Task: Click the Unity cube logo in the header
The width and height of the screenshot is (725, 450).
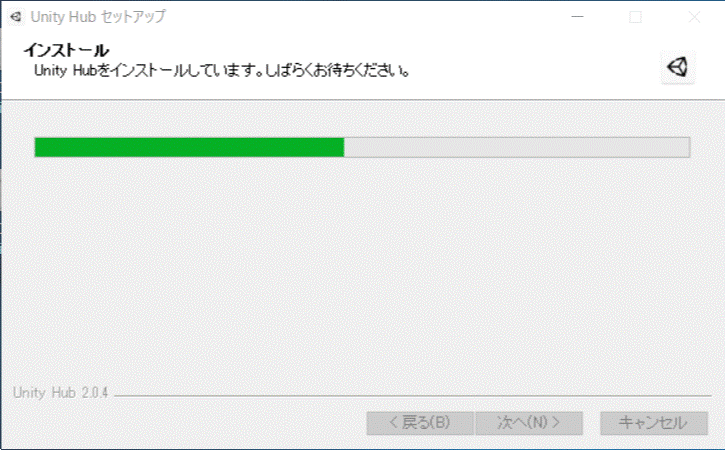Action: pos(677,68)
